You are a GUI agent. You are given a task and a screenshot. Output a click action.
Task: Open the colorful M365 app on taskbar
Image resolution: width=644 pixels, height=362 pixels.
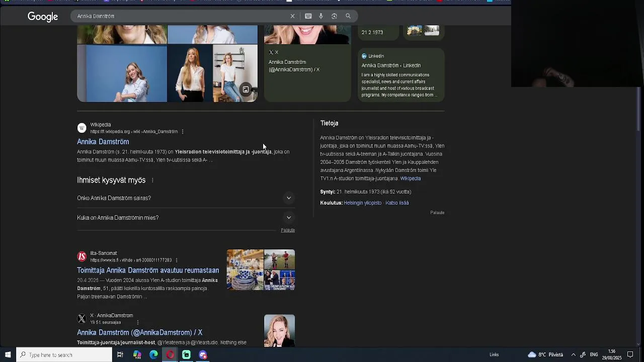[x=137, y=355]
